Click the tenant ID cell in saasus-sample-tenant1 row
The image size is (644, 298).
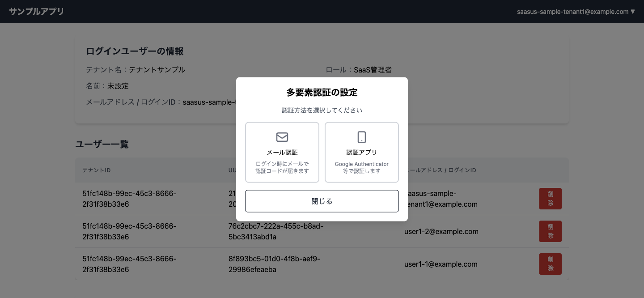[x=130, y=199]
